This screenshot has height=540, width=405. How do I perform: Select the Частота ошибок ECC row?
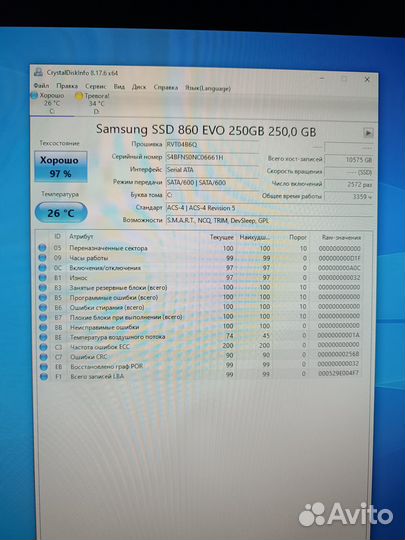click(200, 346)
